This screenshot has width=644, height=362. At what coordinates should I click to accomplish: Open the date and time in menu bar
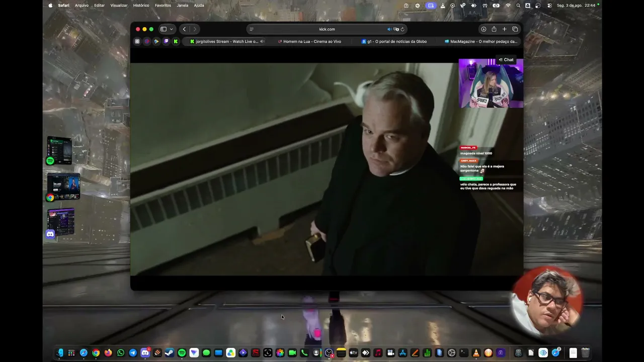pos(576,6)
